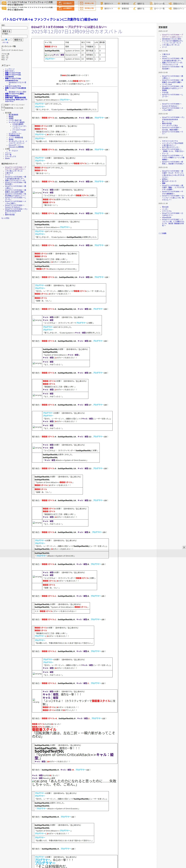Focus the タグ検索 text field
This screenshot has width=186, height=868.
click(x=14, y=36)
